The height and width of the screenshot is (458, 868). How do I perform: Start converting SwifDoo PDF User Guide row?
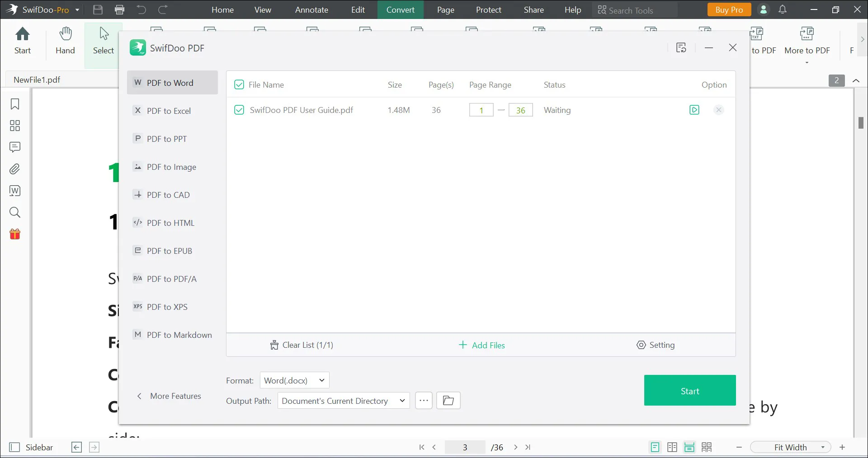click(694, 110)
